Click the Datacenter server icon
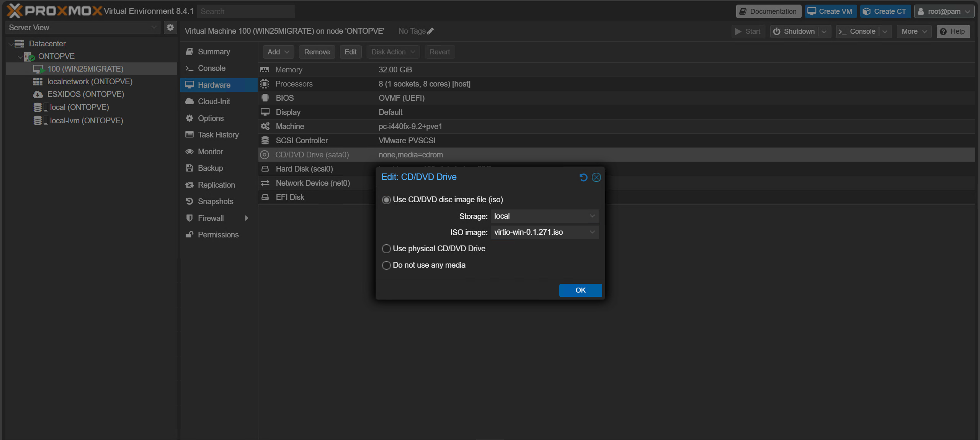Screen dimensions: 980x440 [20, 44]
